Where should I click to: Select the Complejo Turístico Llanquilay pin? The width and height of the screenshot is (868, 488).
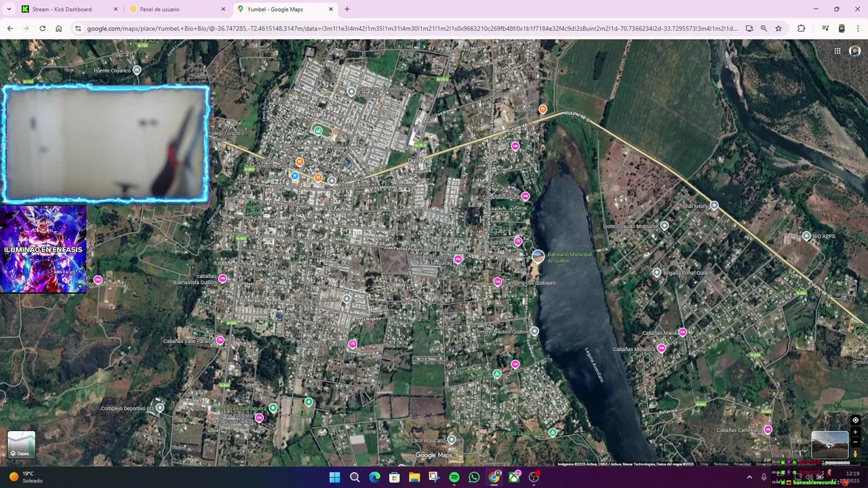[458, 259]
